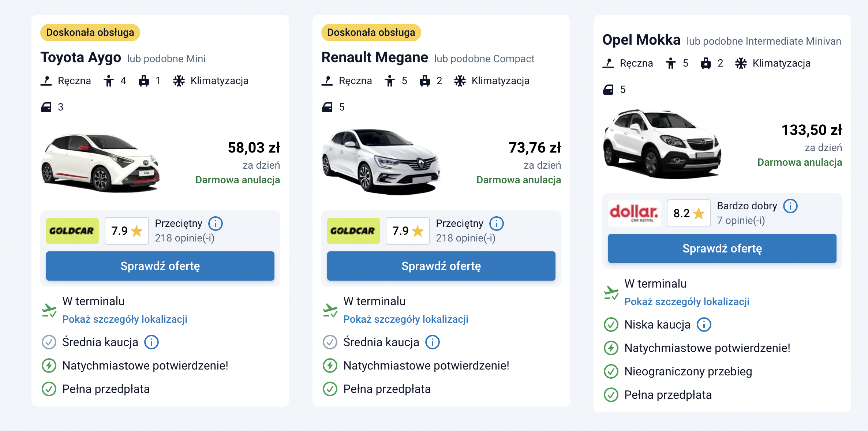
Task: Show location details for Toyota Aygo
Action: coord(124,319)
